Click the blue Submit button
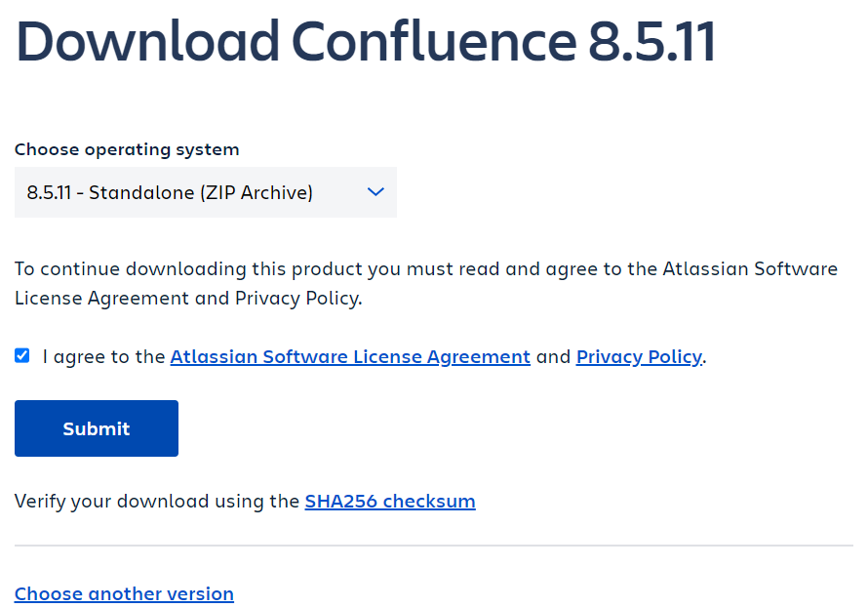The image size is (868, 608). click(x=97, y=428)
